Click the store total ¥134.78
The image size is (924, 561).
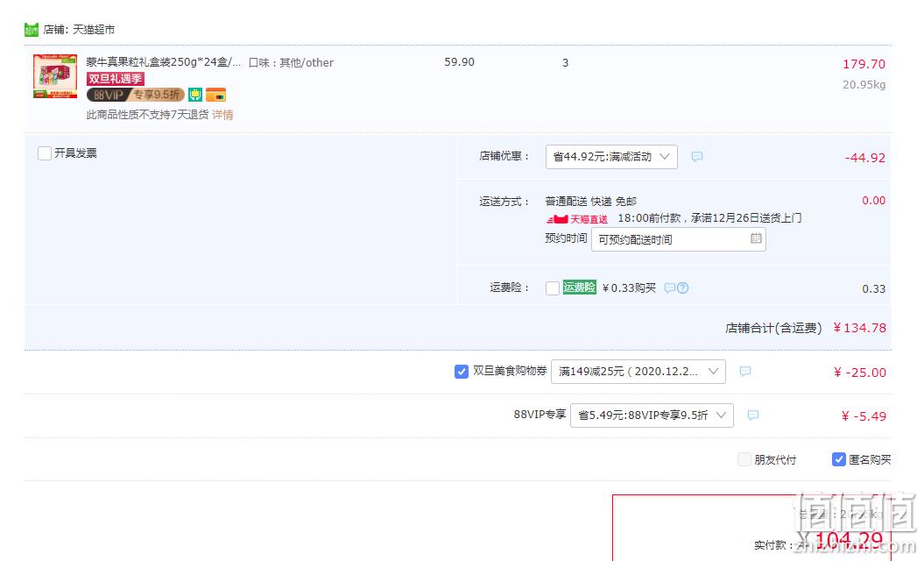coord(859,328)
